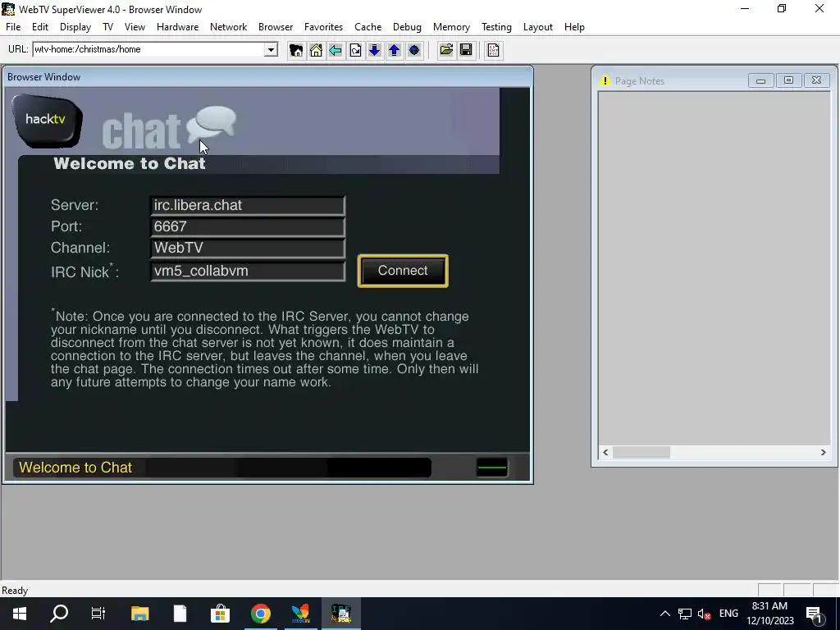The height and width of the screenshot is (630, 840).
Task: Click the "Browser Window" title bar
Action: click(268, 77)
